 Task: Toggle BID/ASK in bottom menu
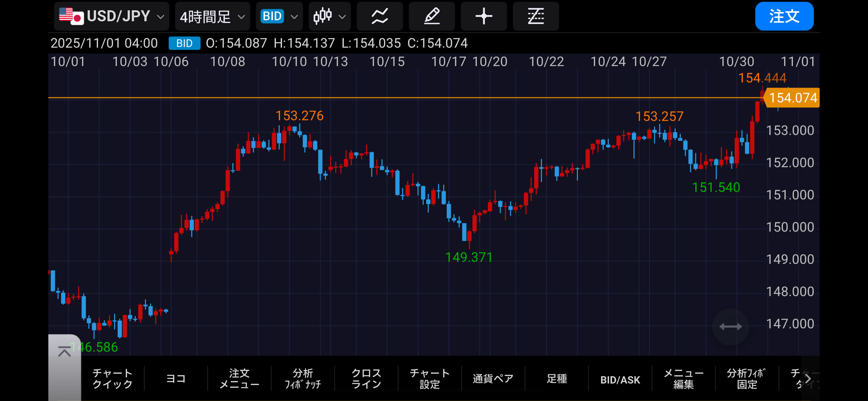(x=620, y=379)
